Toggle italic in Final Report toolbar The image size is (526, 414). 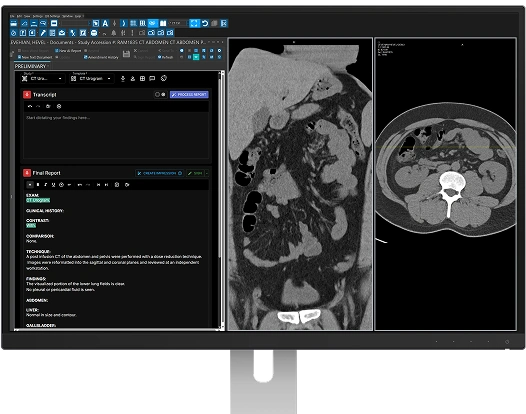coord(46,185)
